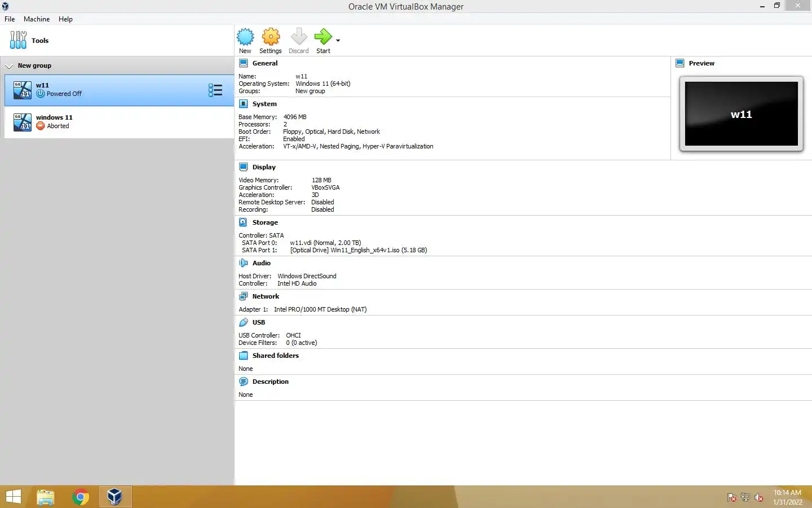Click the Tools icon in sidebar
This screenshot has height=508, width=812.
pos(18,40)
